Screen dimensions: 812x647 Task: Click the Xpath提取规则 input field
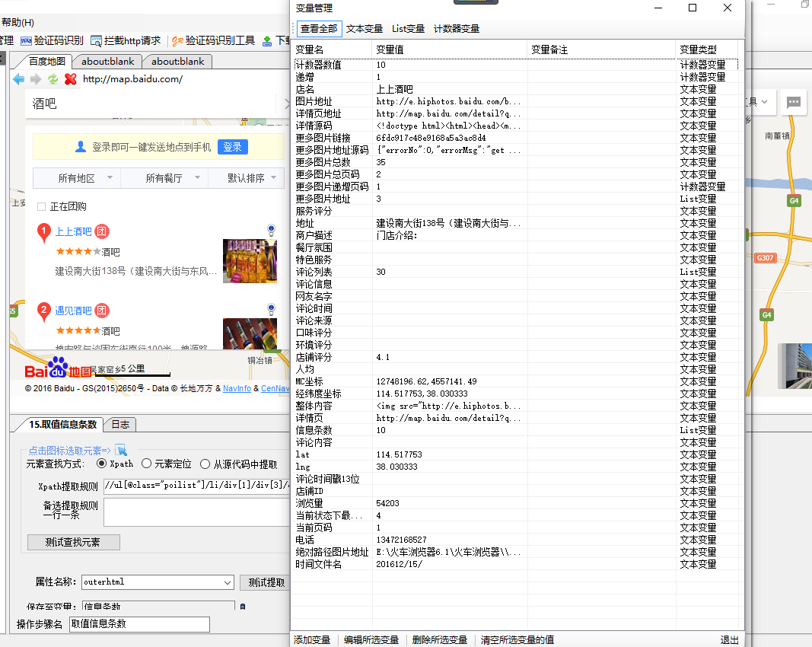click(x=197, y=486)
